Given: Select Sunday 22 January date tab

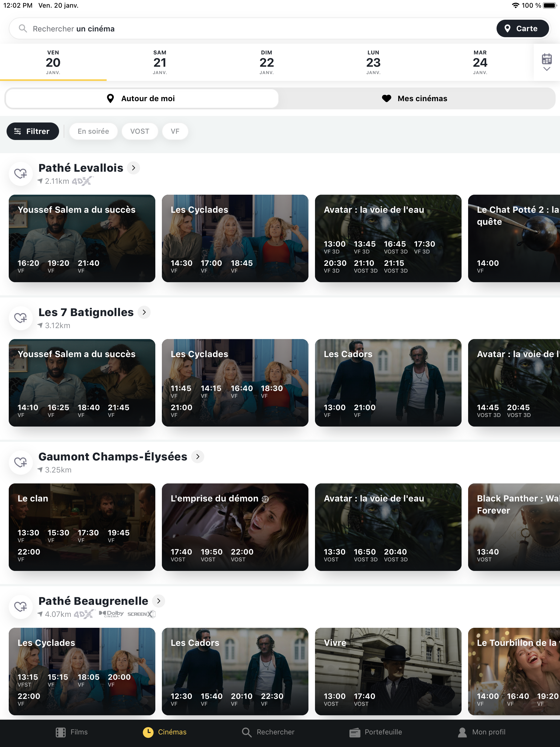Looking at the screenshot, I should click(267, 62).
